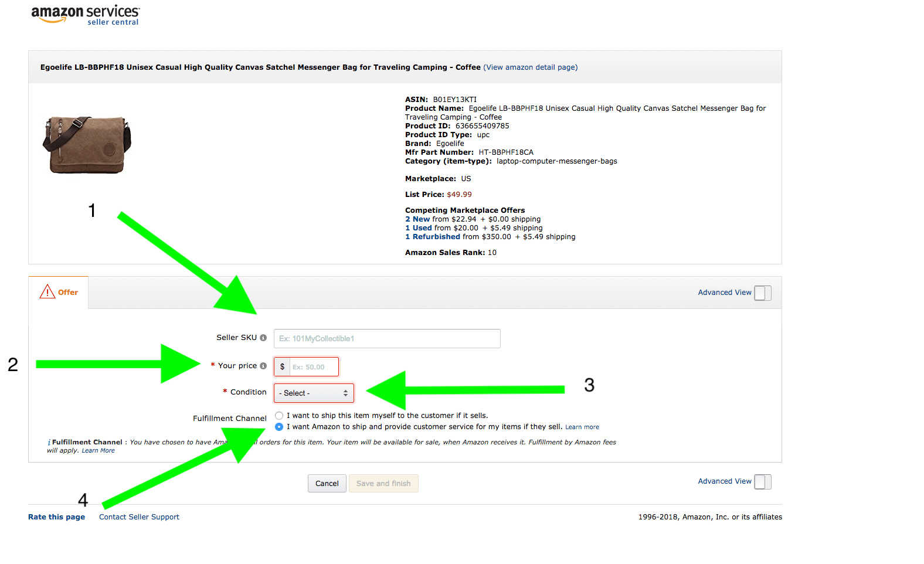
Task: Click the Competing Marketplace Offers heading
Action: tap(465, 210)
